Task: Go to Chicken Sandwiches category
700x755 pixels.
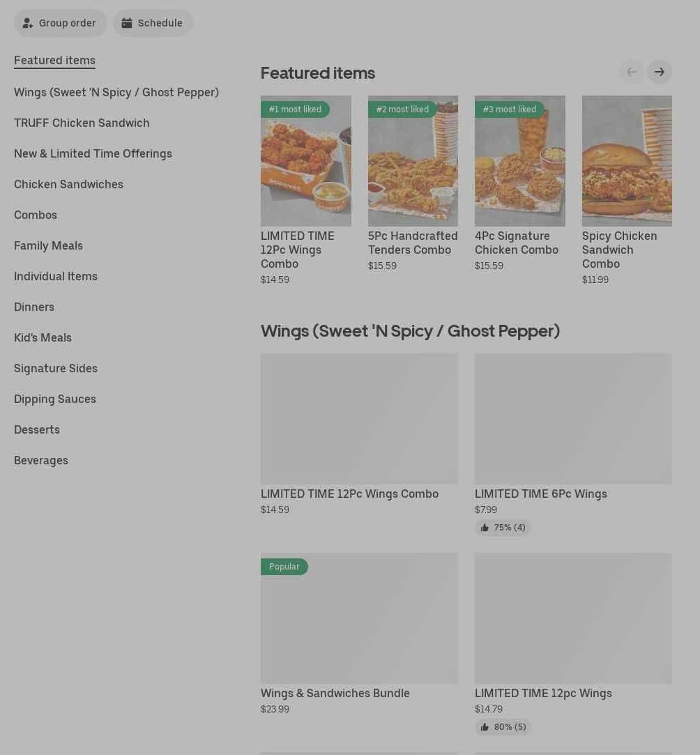Action: coord(68,184)
